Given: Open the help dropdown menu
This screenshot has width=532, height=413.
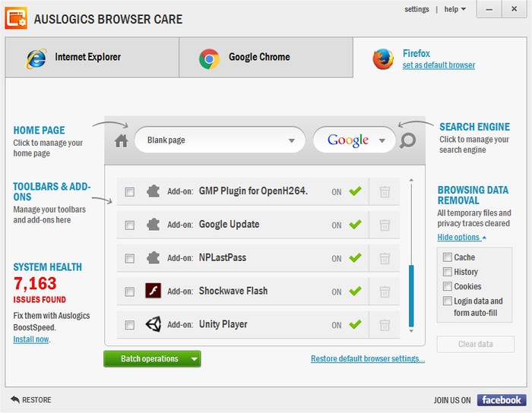Looking at the screenshot, I should pyautogui.click(x=455, y=9).
